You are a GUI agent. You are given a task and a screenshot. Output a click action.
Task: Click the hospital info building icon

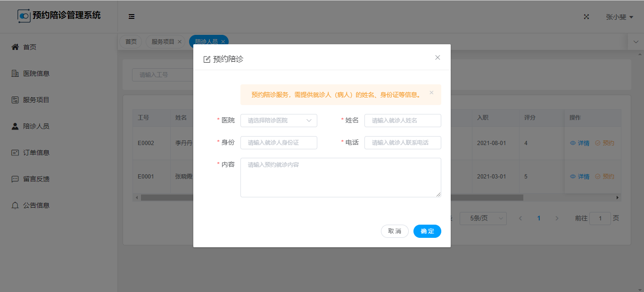(15, 73)
